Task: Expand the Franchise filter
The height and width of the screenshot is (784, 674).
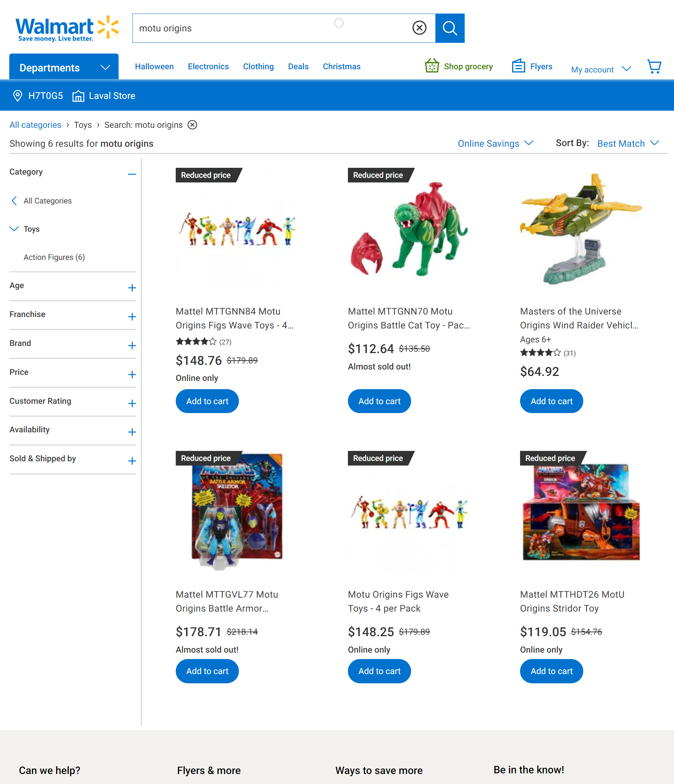Action: click(x=132, y=317)
